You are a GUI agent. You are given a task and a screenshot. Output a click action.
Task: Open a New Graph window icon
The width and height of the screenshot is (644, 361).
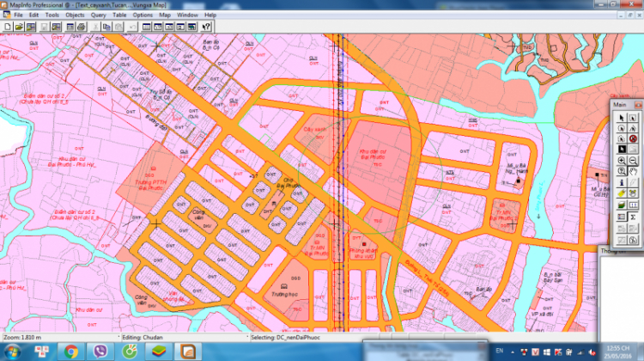click(169, 28)
